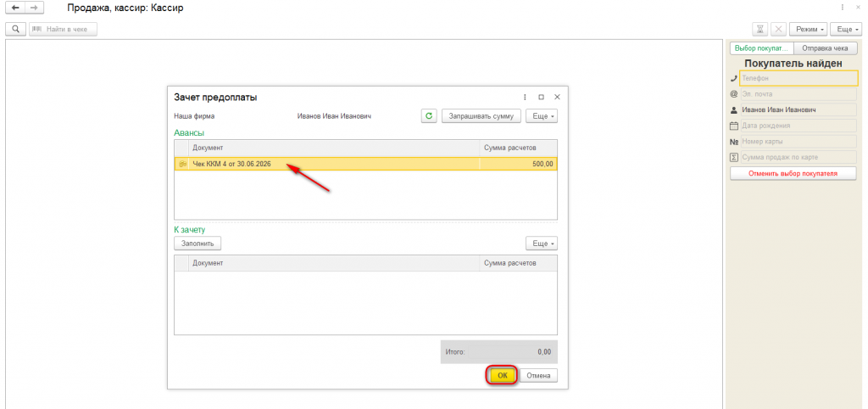Click into the Дата рождения field

click(798, 126)
